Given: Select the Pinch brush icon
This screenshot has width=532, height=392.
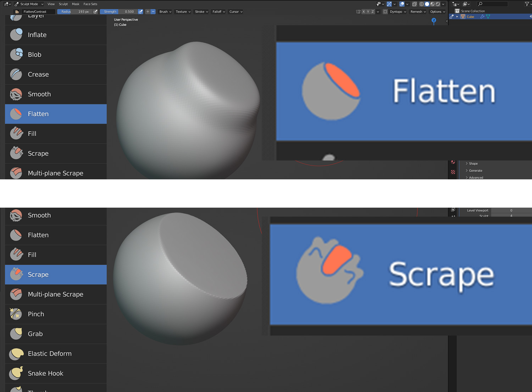Looking at the screenshot, I should click(16, 314).
